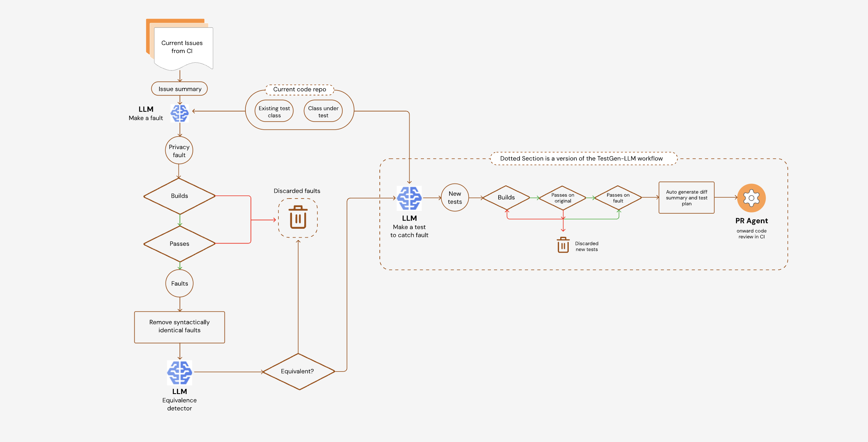
Task: Click the Discarded faults trash can icon
Action: coord(298,217)
